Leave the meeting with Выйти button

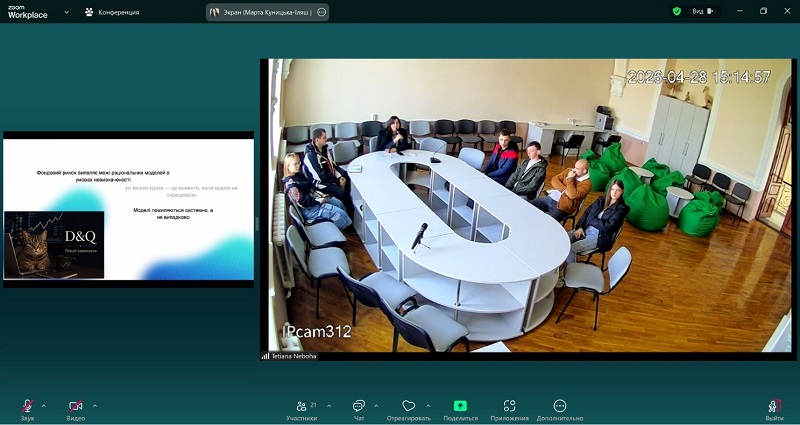point(774,410)
